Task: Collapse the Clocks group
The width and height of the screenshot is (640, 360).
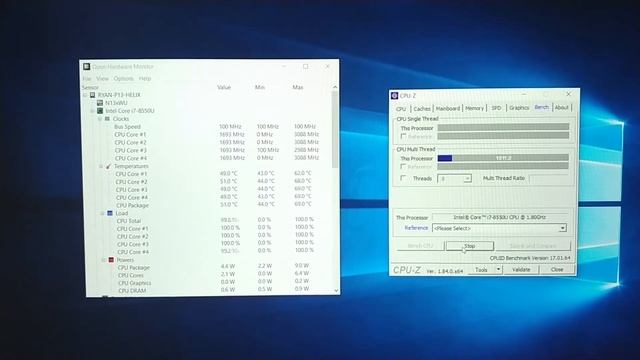Action: (x=100, y=119)
